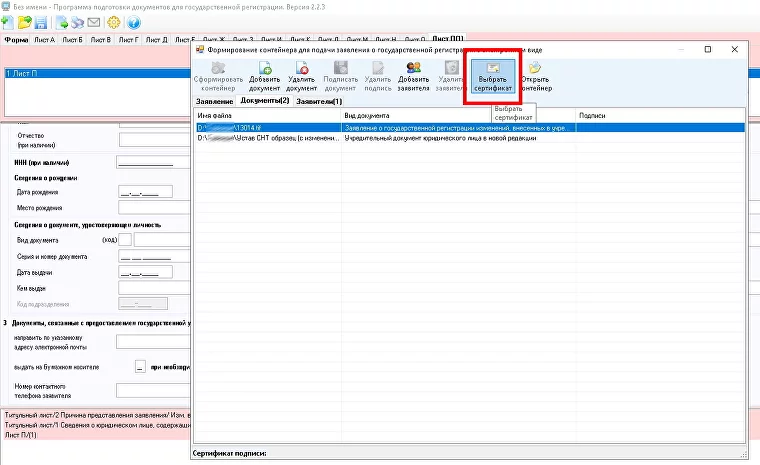Click the Серия и номер документа field
This screenshot has width=760, height=465.
(x=154, y=257)
